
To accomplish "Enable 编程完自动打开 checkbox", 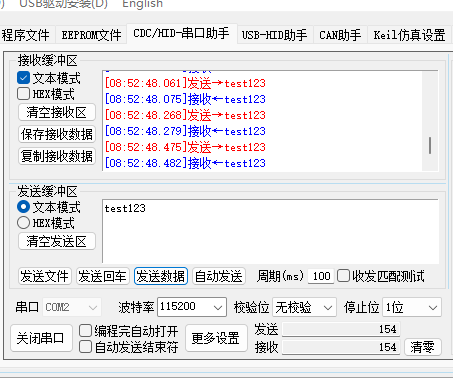I will [x=85, y=331].
